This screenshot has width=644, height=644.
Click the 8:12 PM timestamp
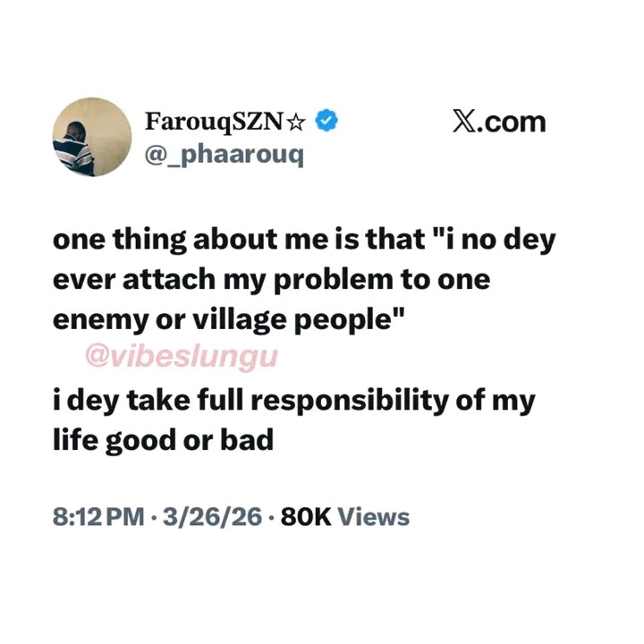pyautogui.click(x=97, y=517)
